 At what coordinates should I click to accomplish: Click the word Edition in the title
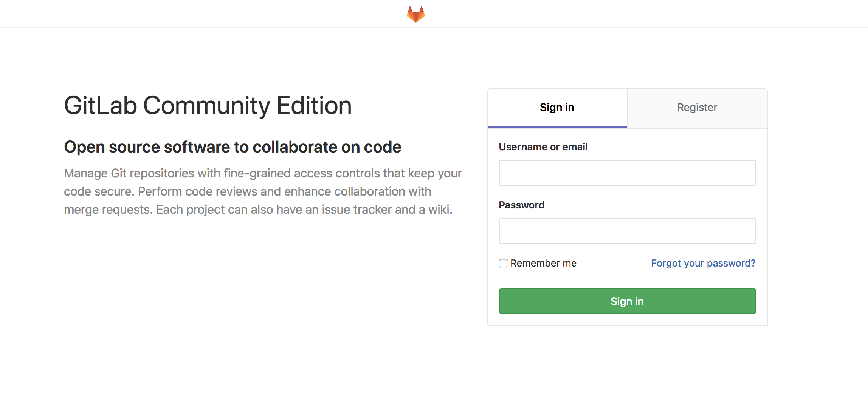click(314, 105)
